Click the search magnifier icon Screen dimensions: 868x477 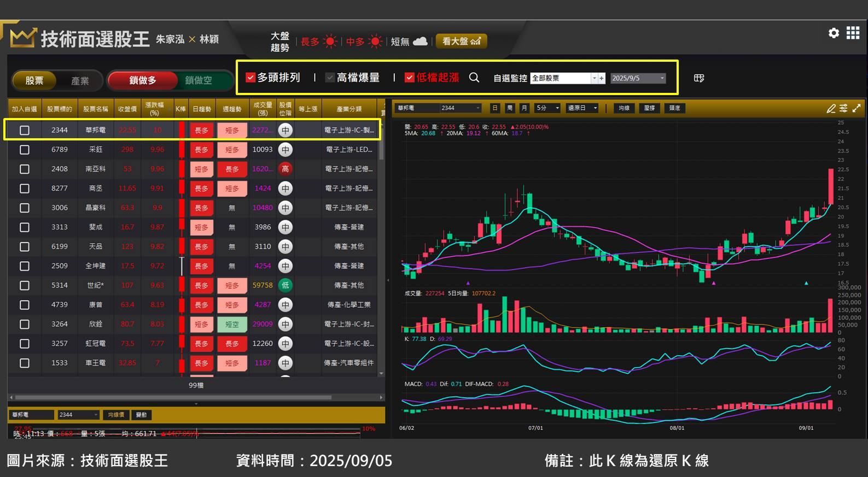(x=474, y=78)
